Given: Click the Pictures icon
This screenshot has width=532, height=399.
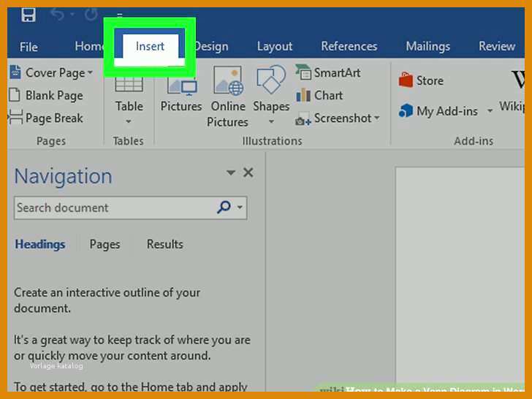Looking at the screenshot, I should point(181,85).
